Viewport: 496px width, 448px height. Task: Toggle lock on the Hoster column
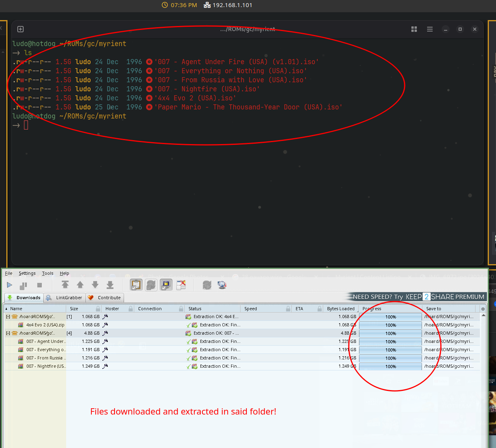(x=131, y=309)
